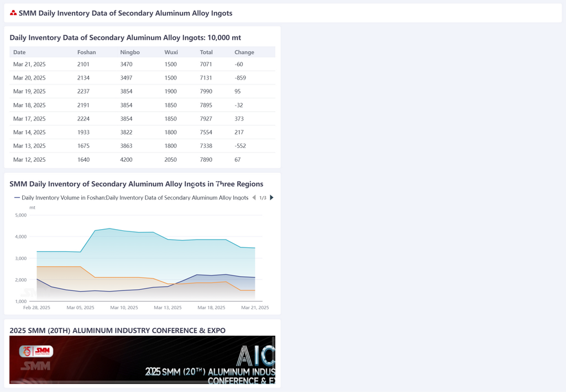Select the Mar 17, 2025 date cell

[30, 119]
